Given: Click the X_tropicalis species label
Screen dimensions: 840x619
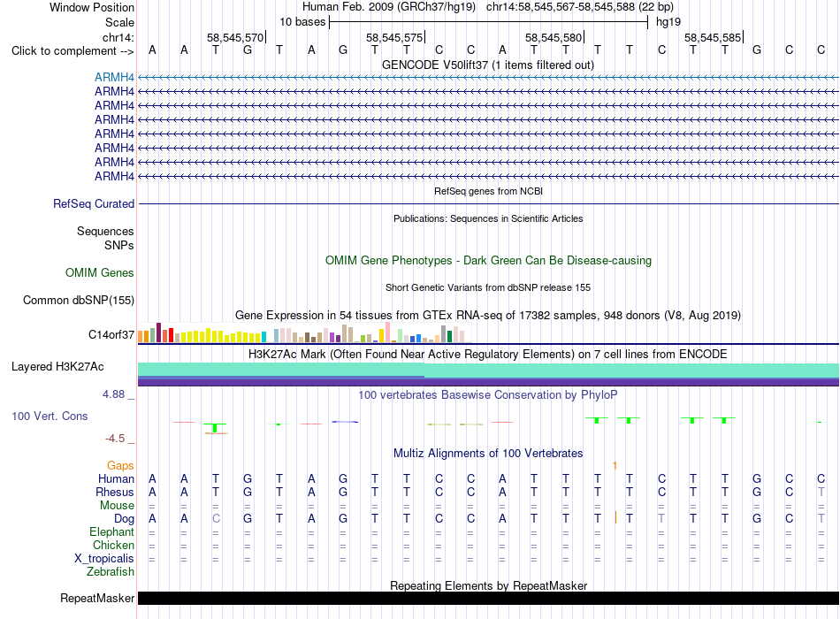Looking at the screenshot, I should (x=104, y=559).
